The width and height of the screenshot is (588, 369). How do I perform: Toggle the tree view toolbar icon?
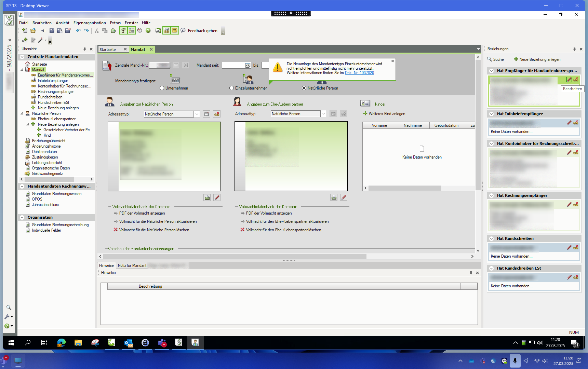click(123, 31)
